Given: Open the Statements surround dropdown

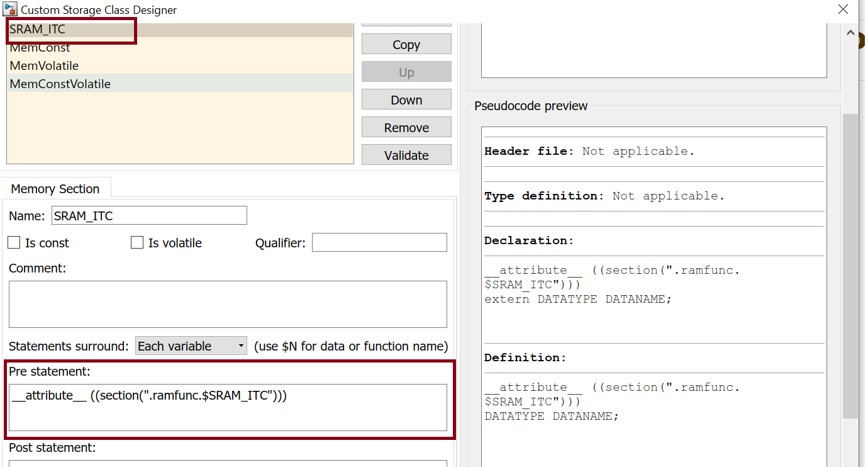Looking at the screenshot, I should (x=191, y=346).
